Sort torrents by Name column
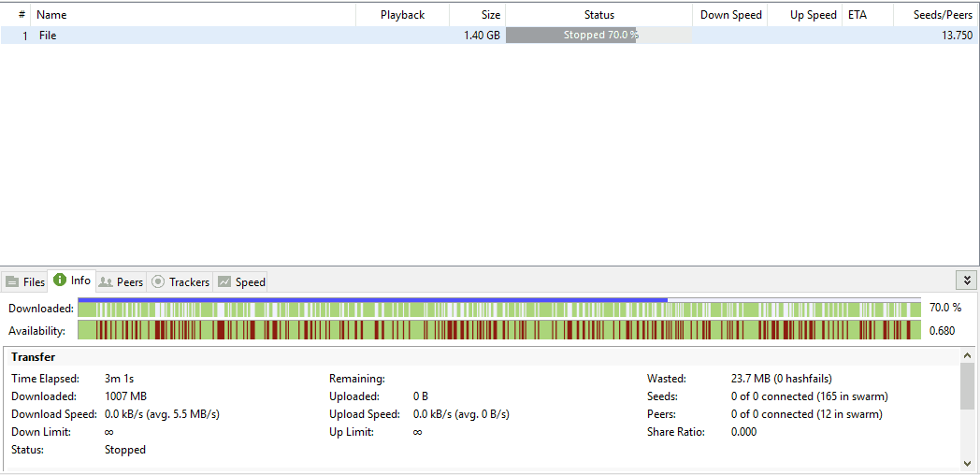Image resolution: width=980 pixels, height=475 pixels. [194, 15]
